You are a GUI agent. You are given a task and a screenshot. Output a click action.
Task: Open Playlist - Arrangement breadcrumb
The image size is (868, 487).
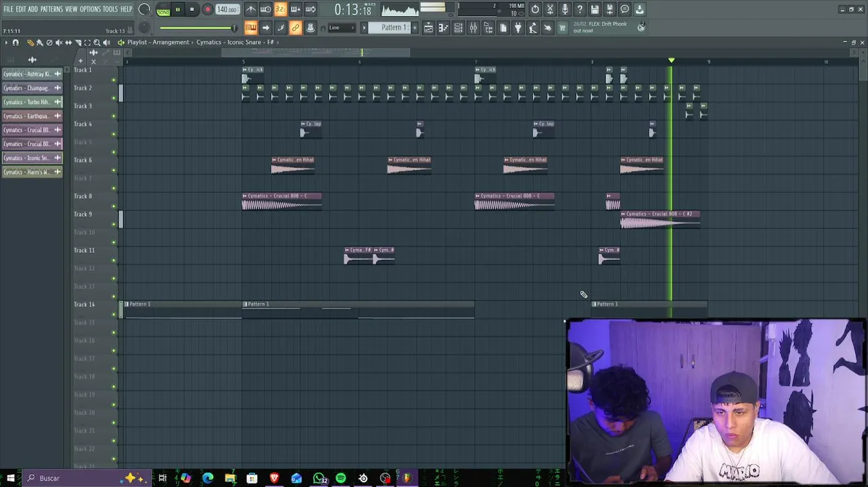pos(158,42)
